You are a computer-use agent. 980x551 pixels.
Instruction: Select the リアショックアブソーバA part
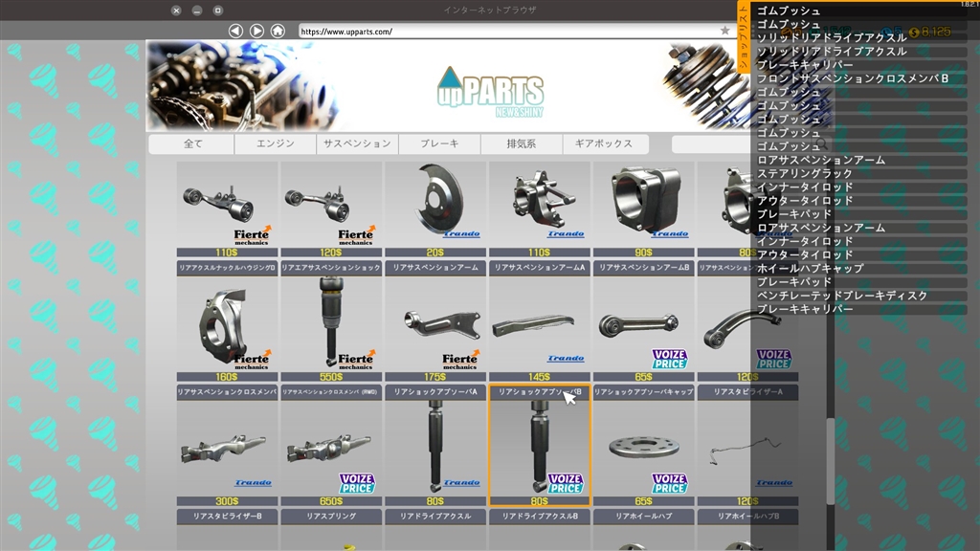(435, 446)
